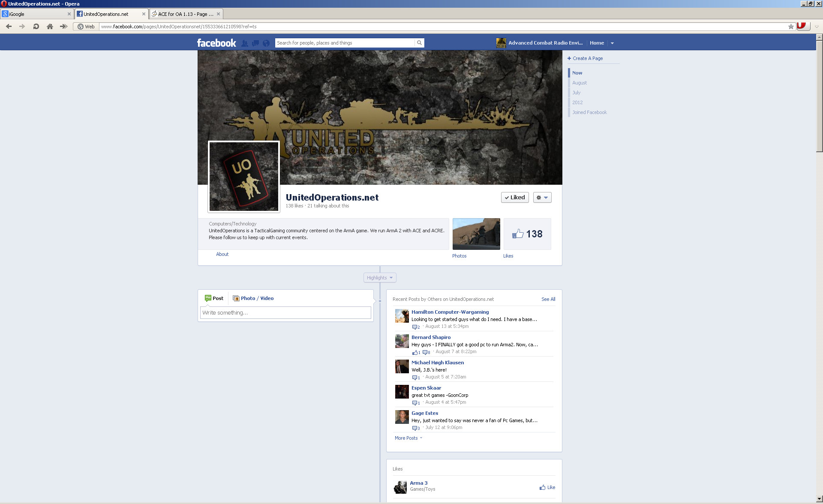Select the UnitedOperations.net browser tab

pyautogui.click(x=111, y=14)
